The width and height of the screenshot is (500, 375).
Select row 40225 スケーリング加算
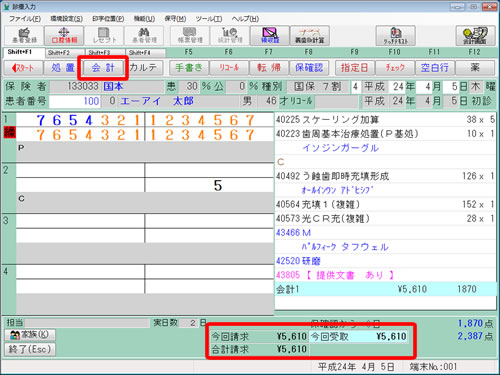[x=385, y=120]
